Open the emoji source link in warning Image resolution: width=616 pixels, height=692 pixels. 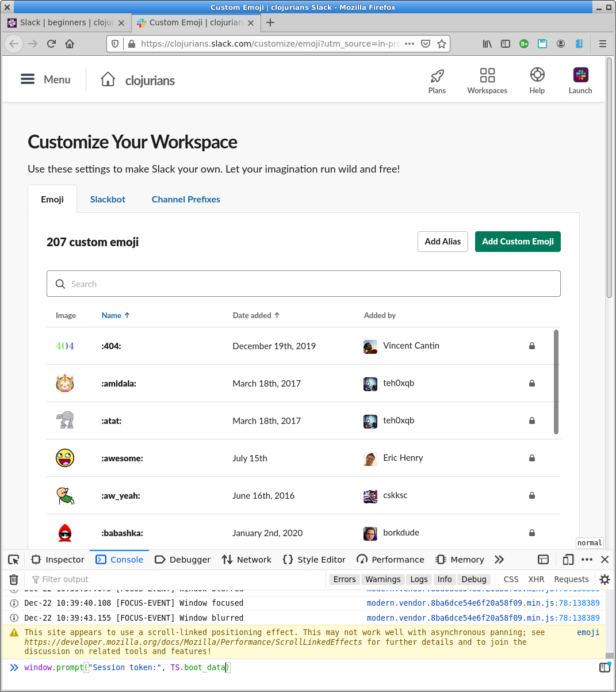click(588, 632)
